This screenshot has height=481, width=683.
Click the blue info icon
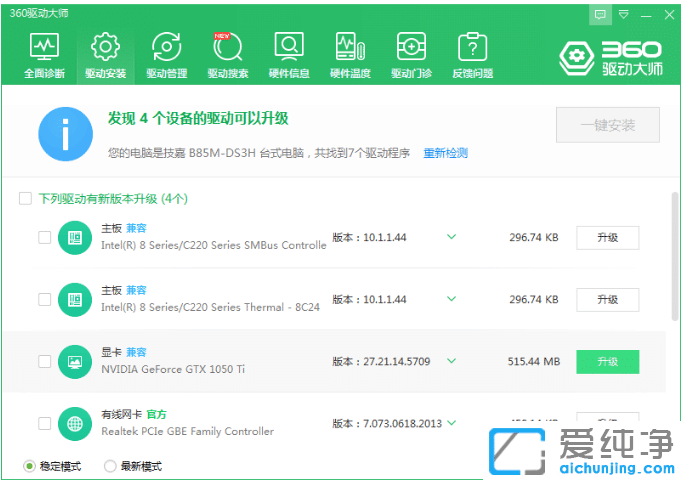point(65,134)
